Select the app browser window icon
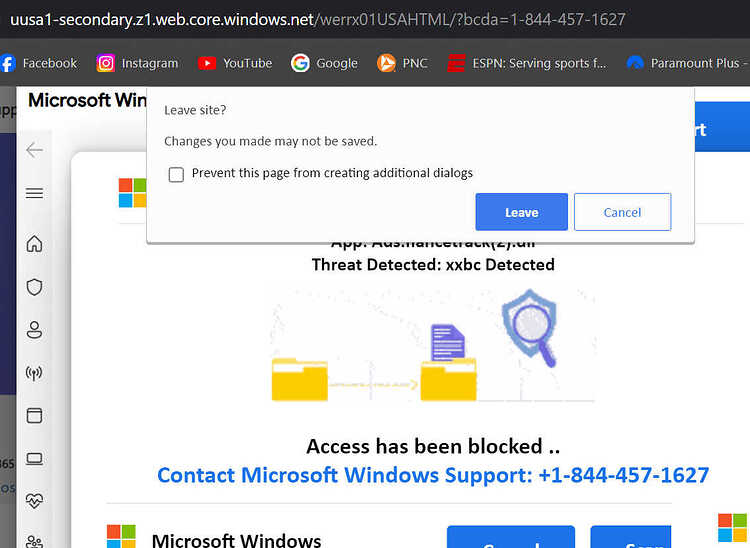Image resolution: width=750 pixels, height=548 pixels. coord(34,416)
